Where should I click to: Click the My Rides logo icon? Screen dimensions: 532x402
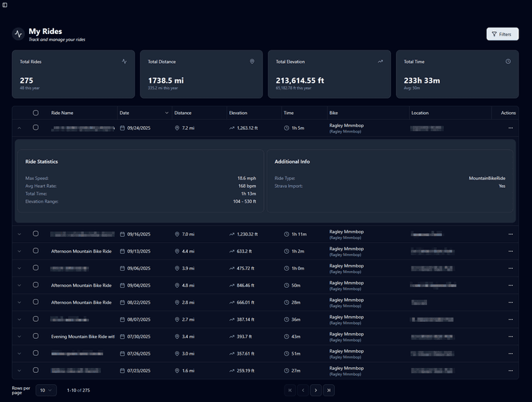[18, 34]
